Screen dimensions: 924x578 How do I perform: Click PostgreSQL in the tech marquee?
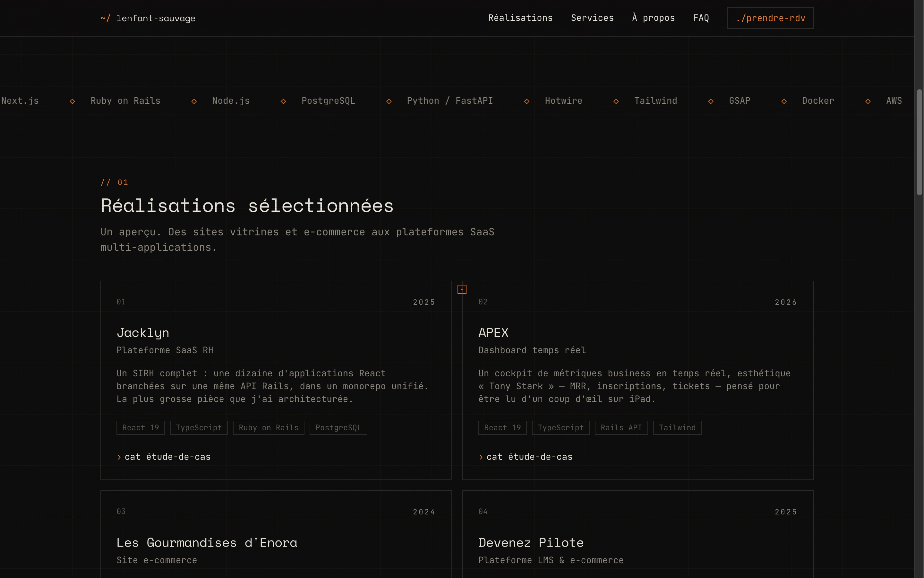click(328, 101)
